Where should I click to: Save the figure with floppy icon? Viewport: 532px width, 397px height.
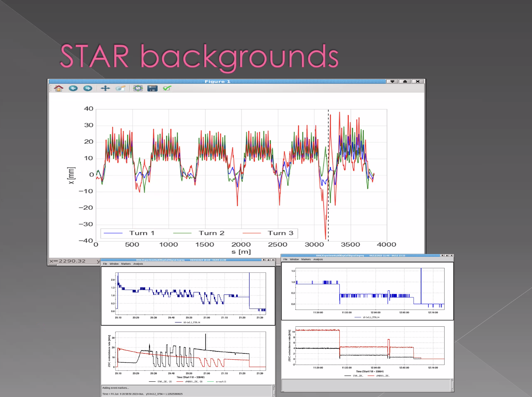(152, 88)
